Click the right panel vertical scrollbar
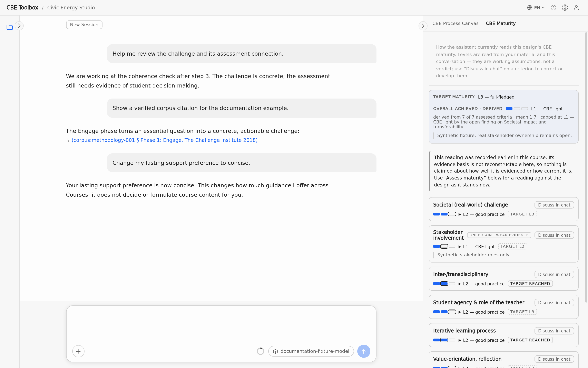The height and width of the screenshot is (368, 588). [x=586, y=167]
